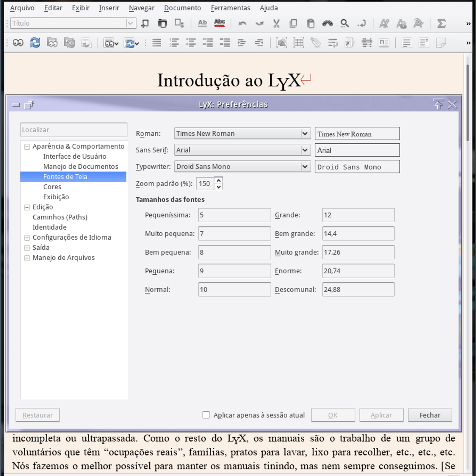Click the Localizar search field
Viewport: 476px width, 476px height.
(74, 130)
